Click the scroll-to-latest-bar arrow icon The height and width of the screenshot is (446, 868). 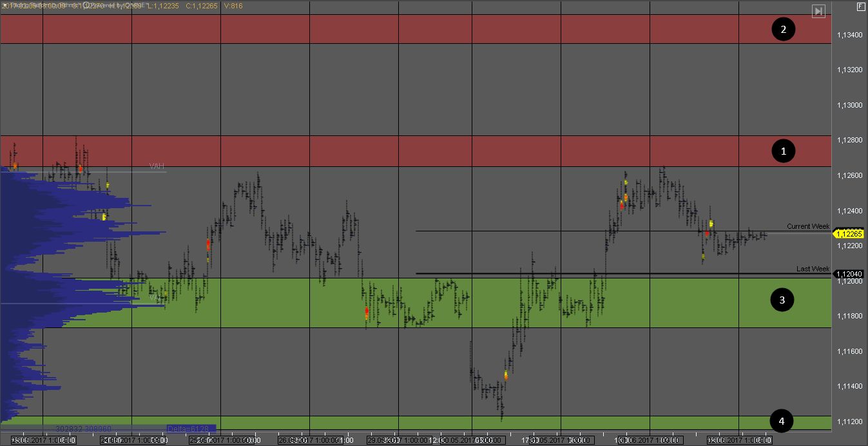(818, 11)
